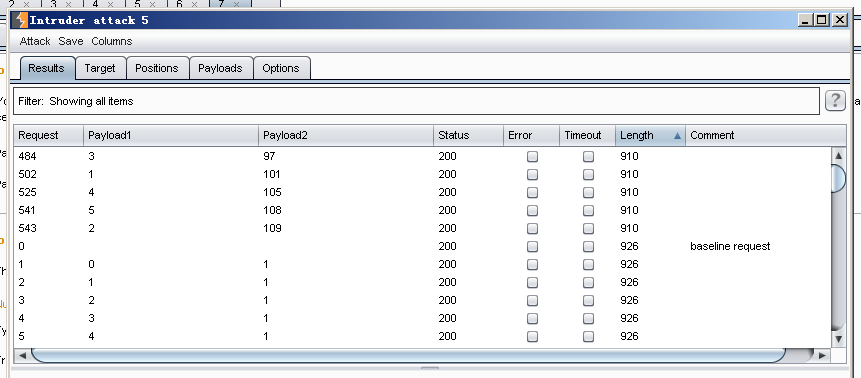Toggle Timeout checkbox for request 1
The height and width of the screenshot is (378, 861).
click(x=588, y=264)
